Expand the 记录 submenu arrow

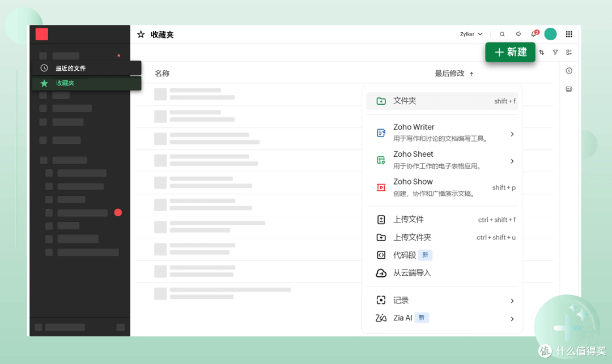coord(512,301)
